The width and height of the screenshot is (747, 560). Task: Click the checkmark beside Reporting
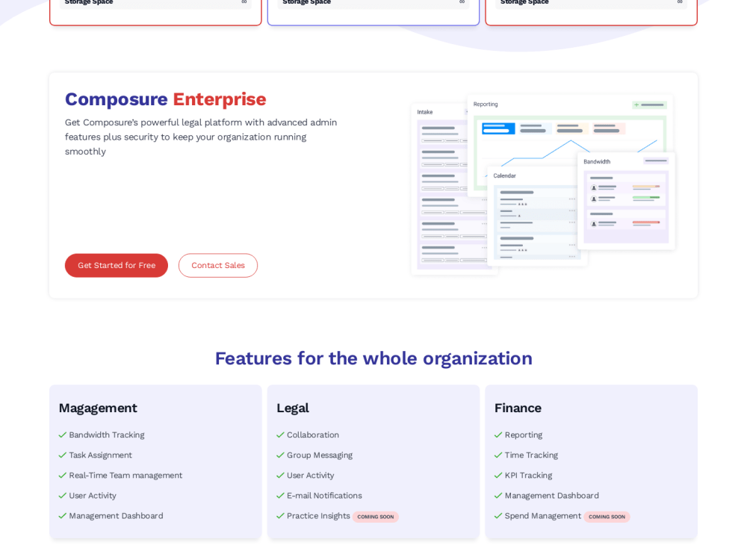coord(498,435)
